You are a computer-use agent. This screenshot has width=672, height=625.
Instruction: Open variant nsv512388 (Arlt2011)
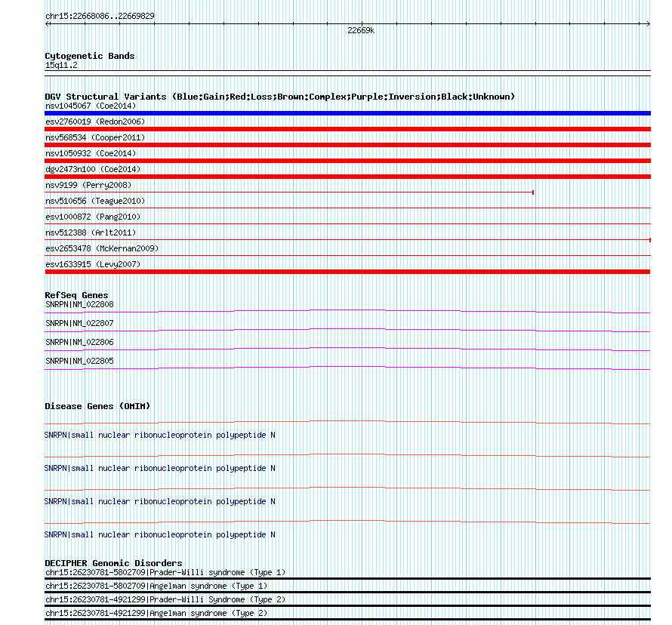click(x=91, y=232)
